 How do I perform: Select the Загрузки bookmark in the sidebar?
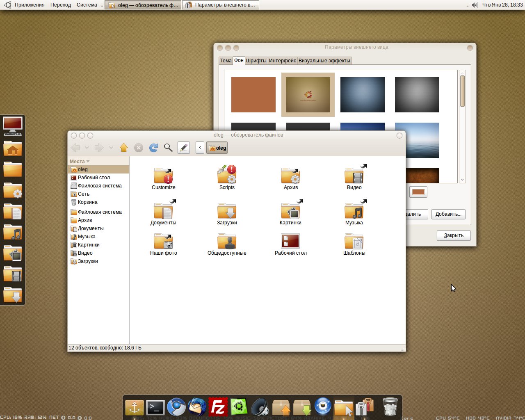[x=98, y=261]
